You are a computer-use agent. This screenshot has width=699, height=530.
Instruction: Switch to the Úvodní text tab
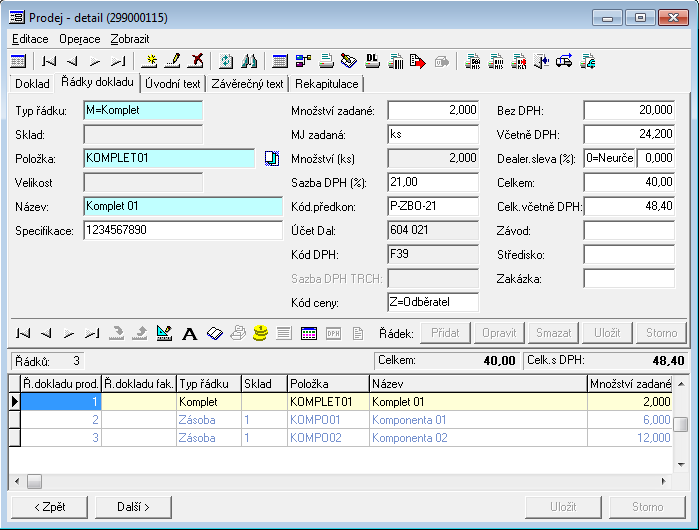(x=173, y=84)
